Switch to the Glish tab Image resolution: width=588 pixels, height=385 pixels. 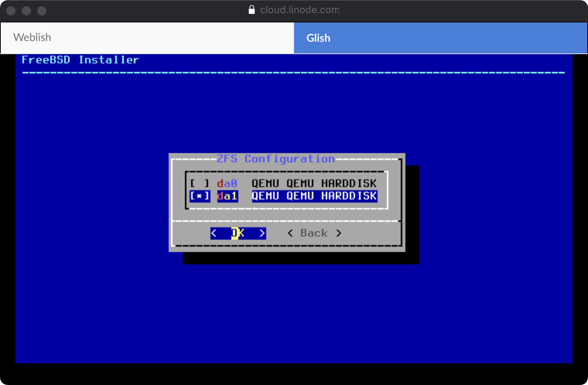440,38
